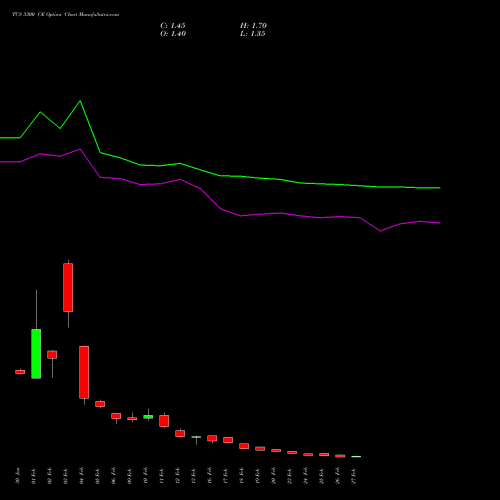Viewport: 500px width, 500px height.
Task: Select the small green candlestick for 10 Feb
Action: [x=148, y=417]
